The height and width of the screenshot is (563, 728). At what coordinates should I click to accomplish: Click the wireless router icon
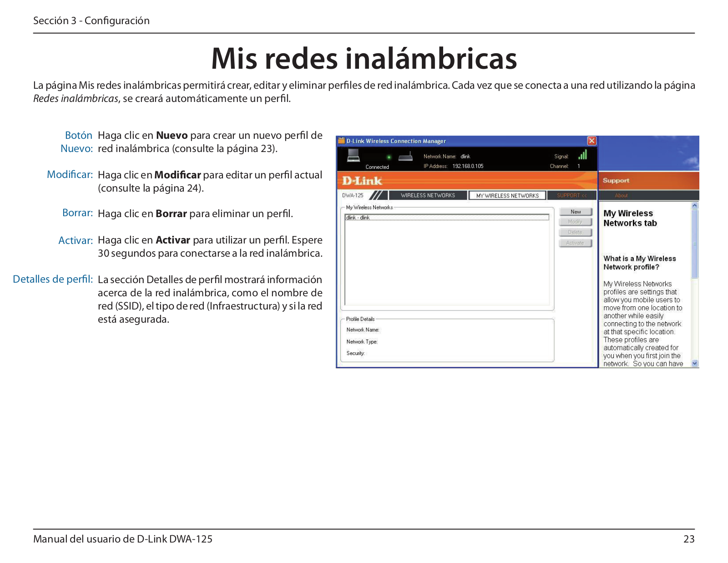pyautogui.click(x=405, y=157)
